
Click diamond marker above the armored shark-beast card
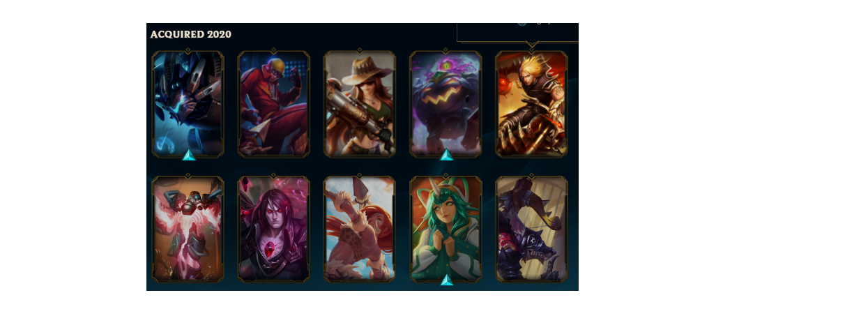531,176
